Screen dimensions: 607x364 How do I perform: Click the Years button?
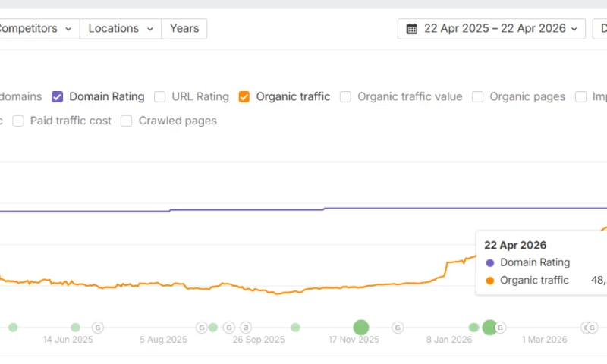[184, 29]
